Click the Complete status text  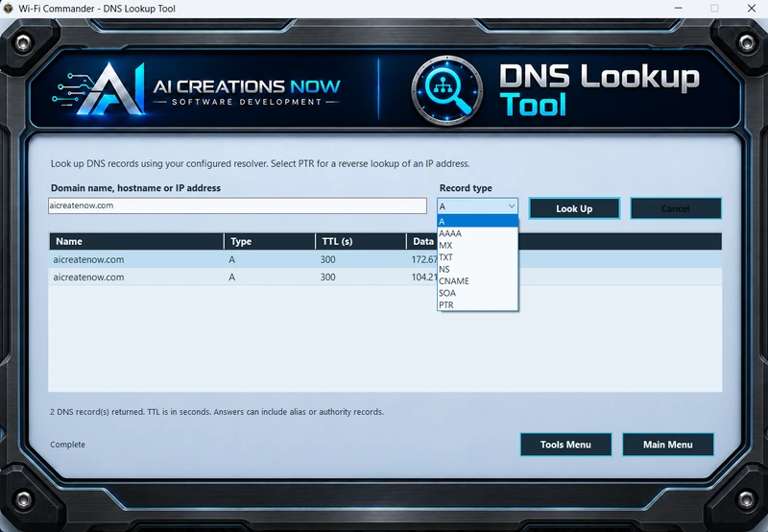(67, 445)
